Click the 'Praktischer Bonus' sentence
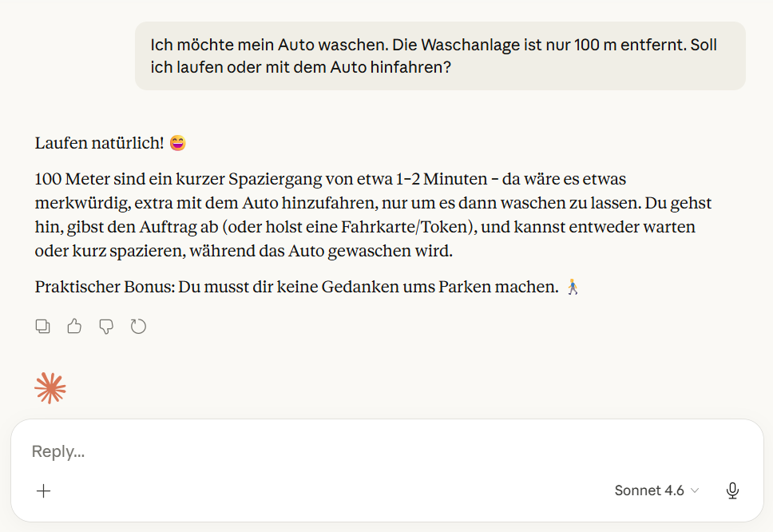Viewport: 773px width, 532px height. 297,287
